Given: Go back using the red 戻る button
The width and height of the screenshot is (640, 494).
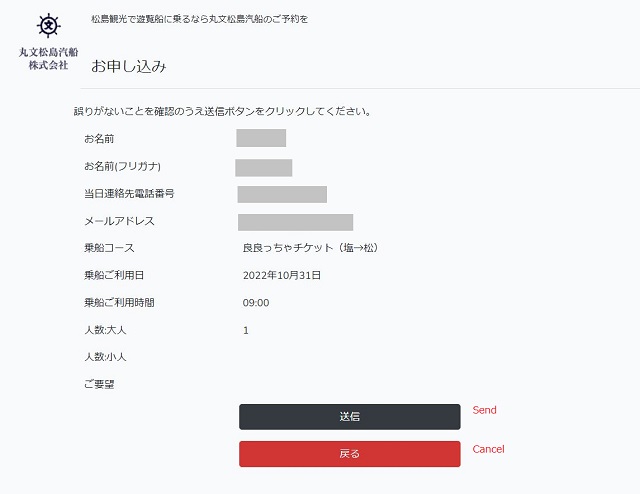Looking at the screenshot, I should pos(350,454).
